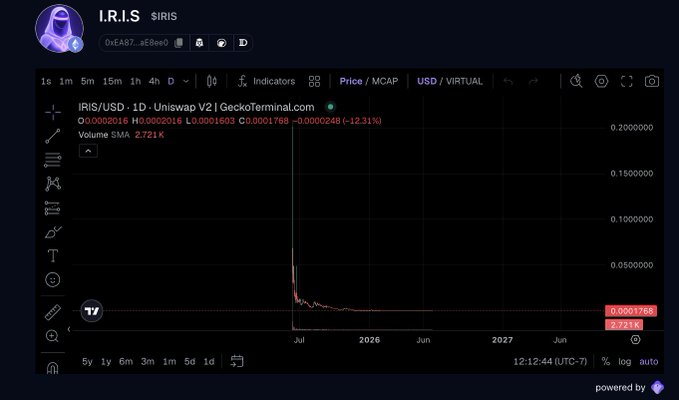The width and height of the screenshot is (679, 400).
Task: Collapse the indicator legend chevron
Action: click(x=88, y=151)
